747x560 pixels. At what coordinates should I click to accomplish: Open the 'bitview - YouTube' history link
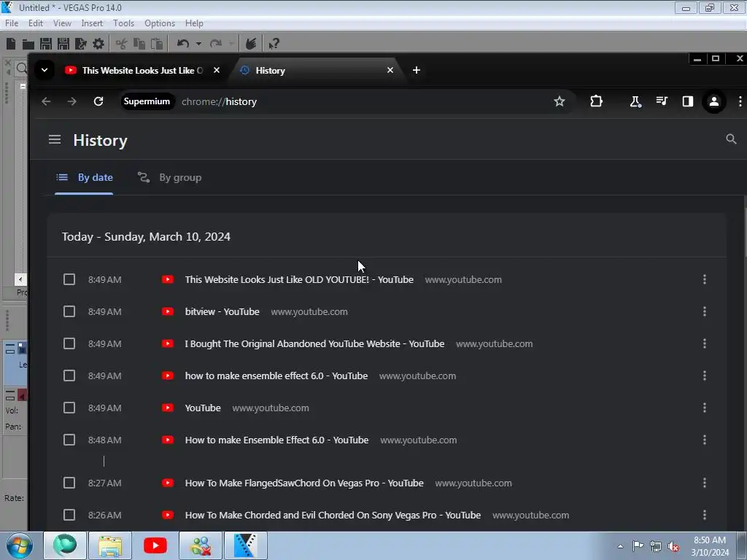tap(222, 311)
